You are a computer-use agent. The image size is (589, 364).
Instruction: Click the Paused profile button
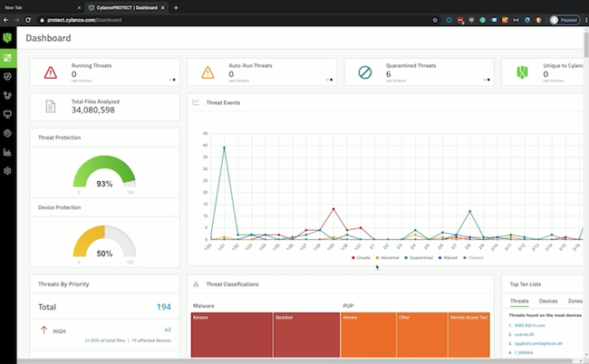pyautogui.click(x=564, y=20)
